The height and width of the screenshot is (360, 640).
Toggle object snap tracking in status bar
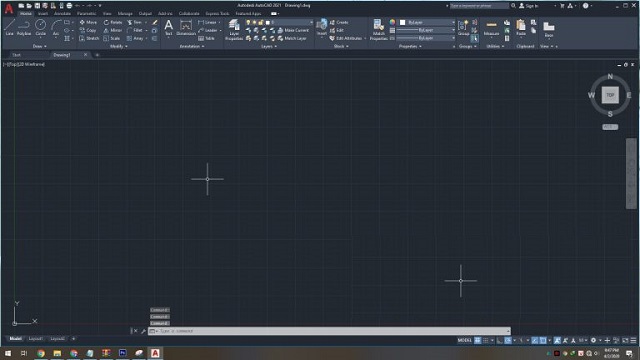pos(535,340)
